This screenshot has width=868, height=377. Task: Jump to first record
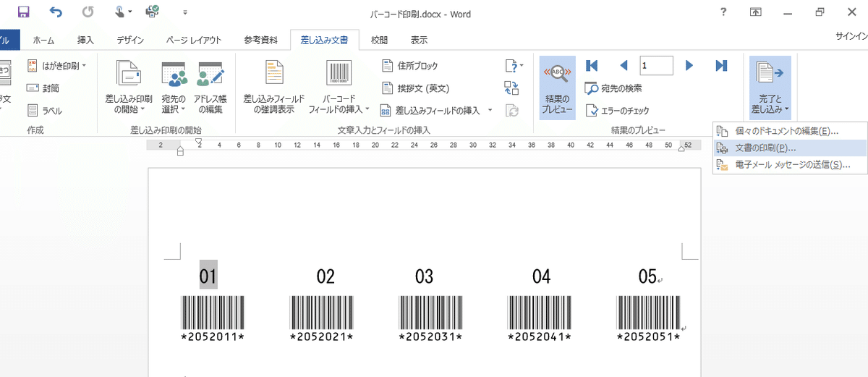[592, 66]
